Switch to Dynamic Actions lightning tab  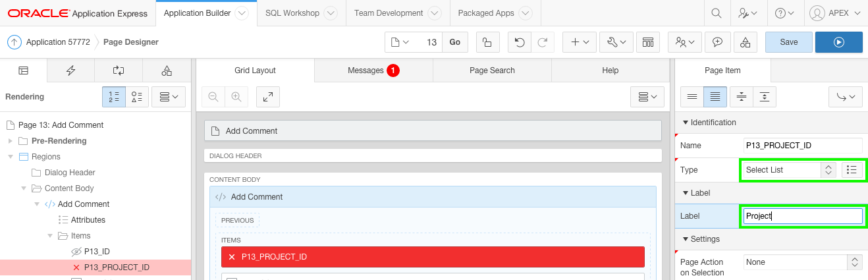70,70
